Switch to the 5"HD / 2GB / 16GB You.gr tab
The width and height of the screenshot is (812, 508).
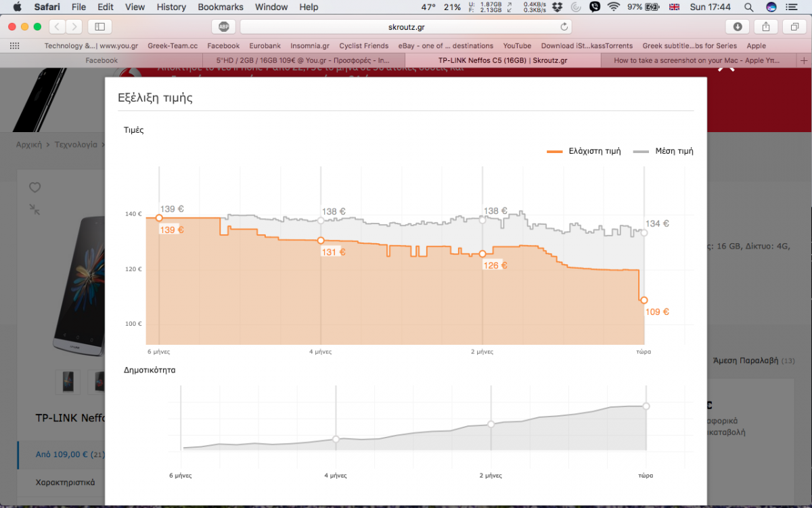[x=303, y=60]
